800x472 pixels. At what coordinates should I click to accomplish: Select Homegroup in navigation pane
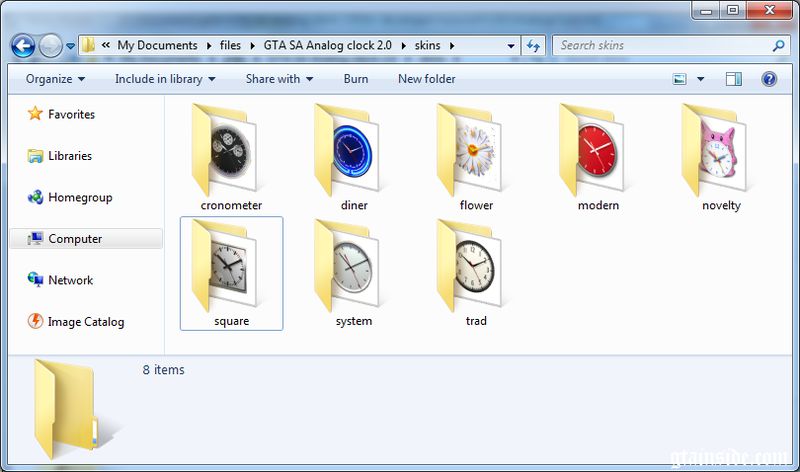pos(70,197)
